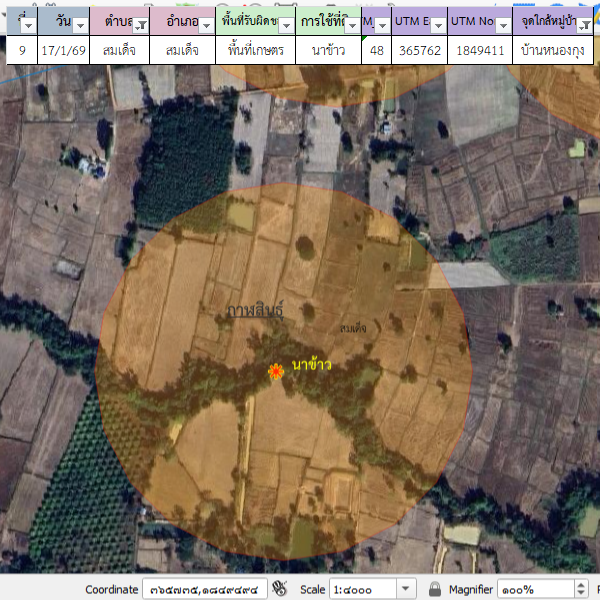Image resolution: width=600 pixels, height=600 pixels.
Task: Click the orange นาข้าว label beside marker
Action: (311, 366)
